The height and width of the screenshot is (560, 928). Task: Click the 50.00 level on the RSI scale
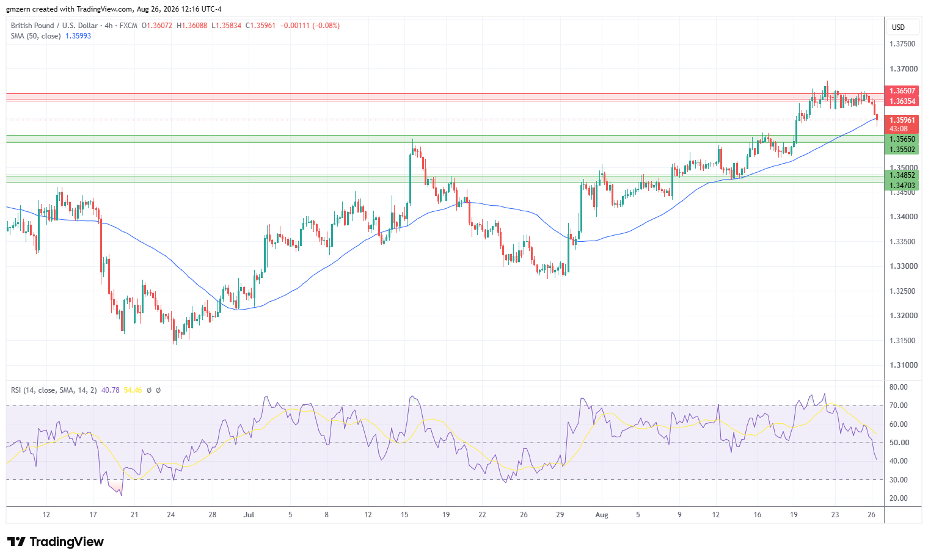[x=899, y=443]
